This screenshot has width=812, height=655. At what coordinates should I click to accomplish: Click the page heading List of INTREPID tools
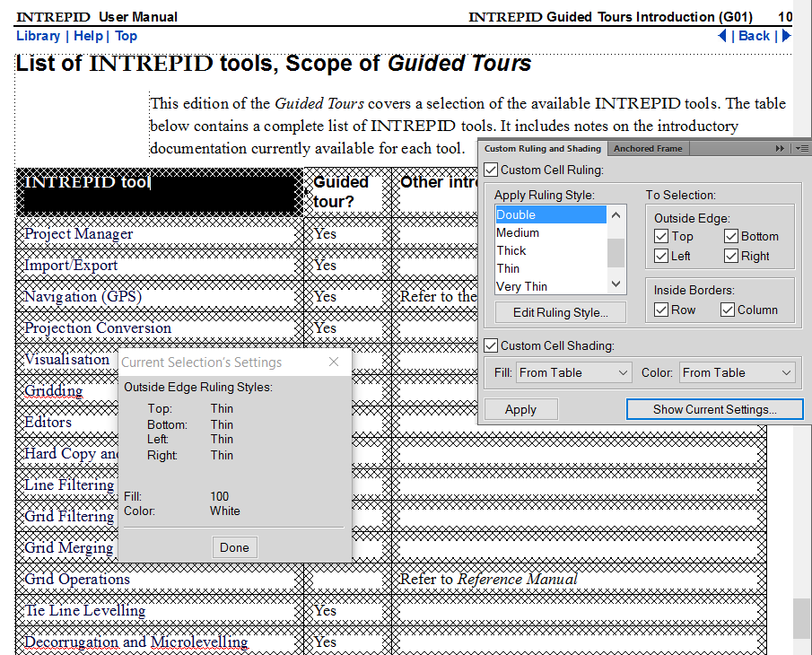(x=274, y=63)
